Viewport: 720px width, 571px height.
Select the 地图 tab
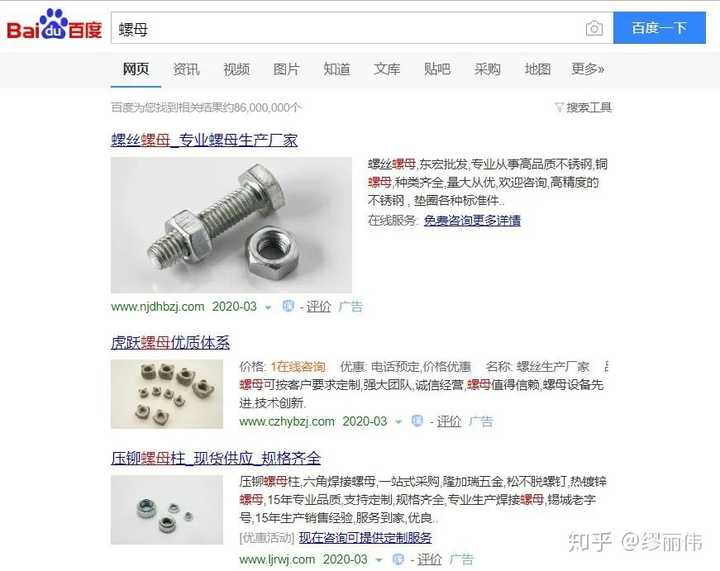tap(537, 69)
